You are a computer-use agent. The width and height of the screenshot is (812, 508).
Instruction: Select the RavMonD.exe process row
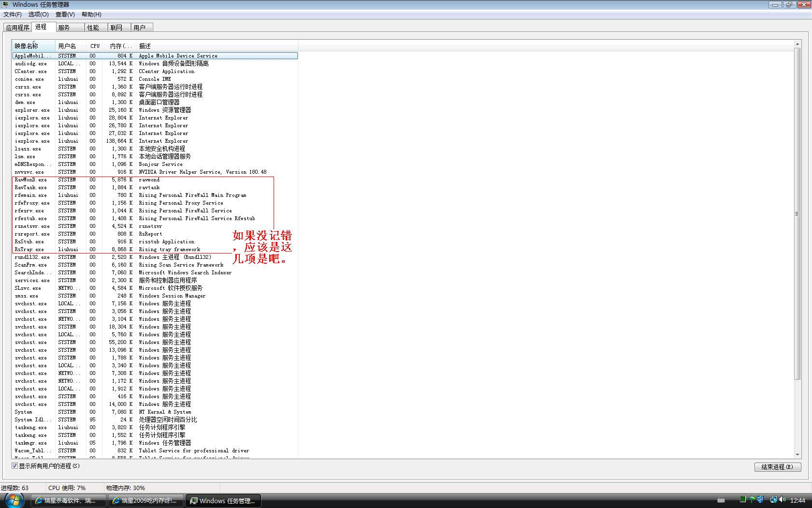155,179
